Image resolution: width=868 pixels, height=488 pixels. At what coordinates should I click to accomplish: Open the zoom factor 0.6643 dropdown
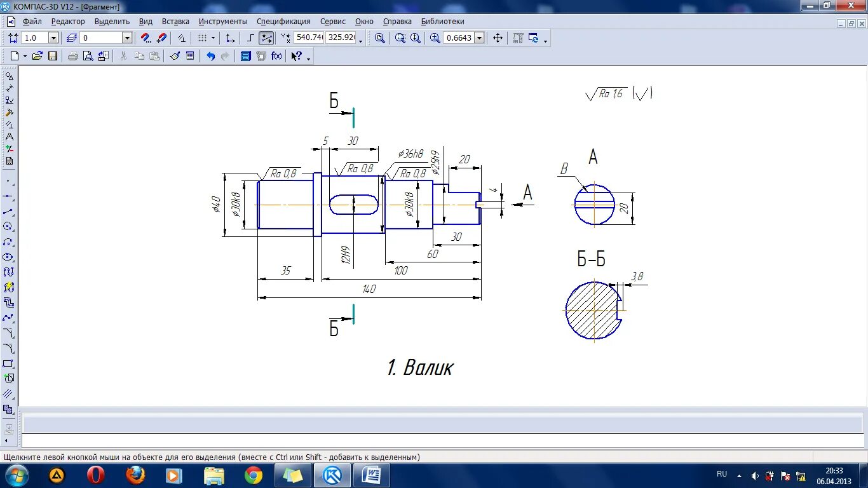click(479, 38)
